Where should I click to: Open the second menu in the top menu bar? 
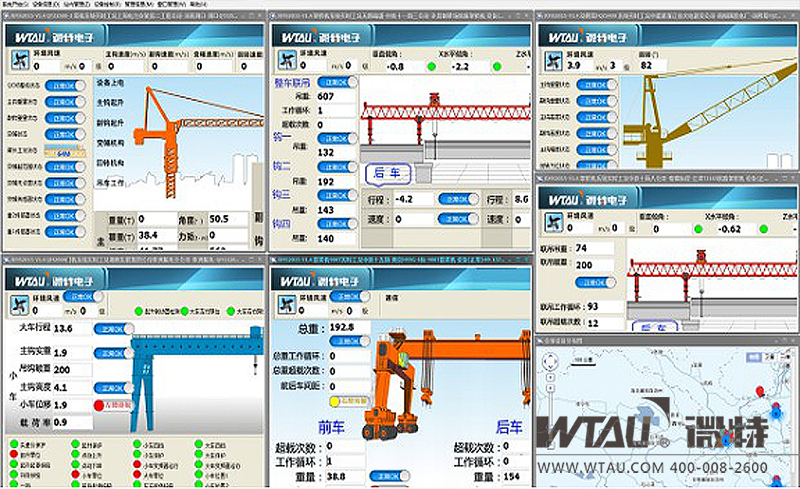click(x=47, y=4)
